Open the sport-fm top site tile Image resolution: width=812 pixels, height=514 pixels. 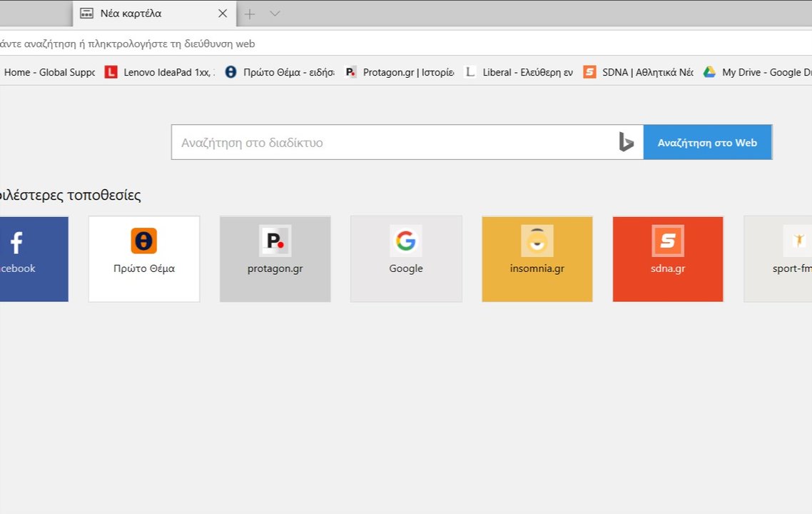pos(778,259)
